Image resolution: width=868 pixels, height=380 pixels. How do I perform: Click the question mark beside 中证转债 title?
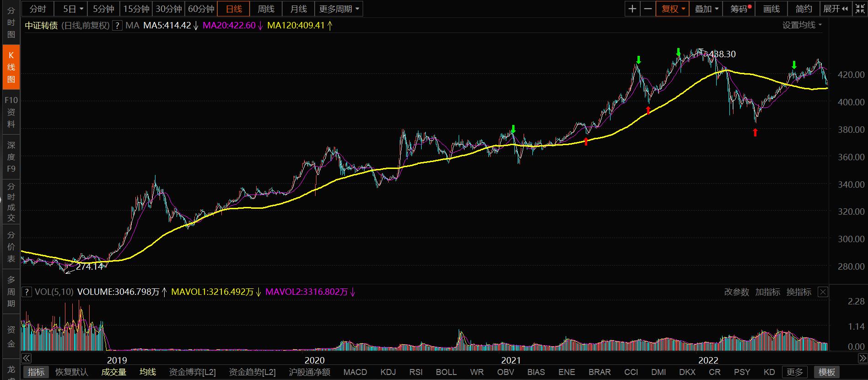(118, 26)
